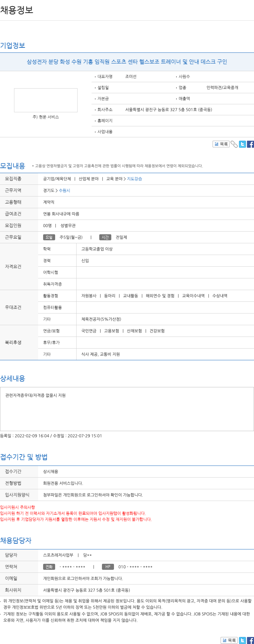
Task: Click the 채용정보 page title
Action: click(x=17, y=10)
